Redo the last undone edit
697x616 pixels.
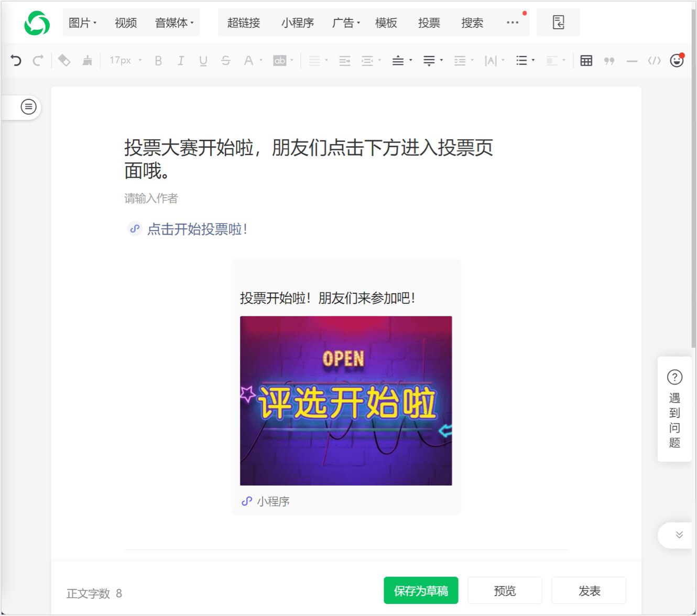pyautogui.click(x=38, y=61)
